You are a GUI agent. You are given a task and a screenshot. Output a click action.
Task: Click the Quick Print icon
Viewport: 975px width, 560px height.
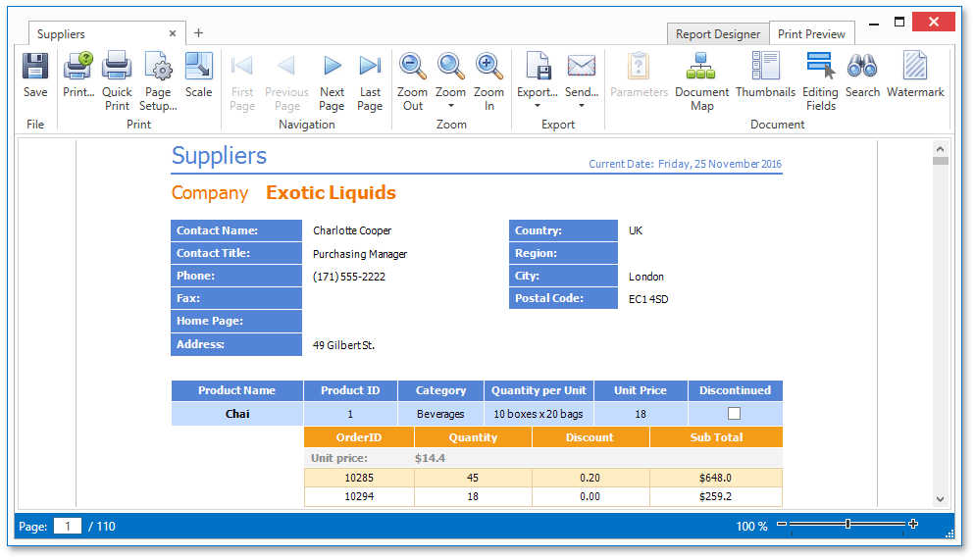tap(117, 67)
